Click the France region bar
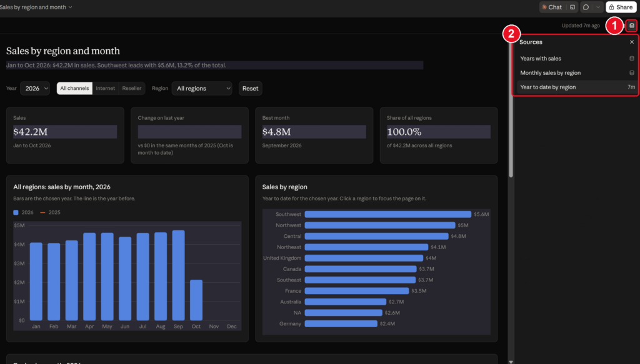Screen dimensions: 640x364 click(x=357, y=290)
